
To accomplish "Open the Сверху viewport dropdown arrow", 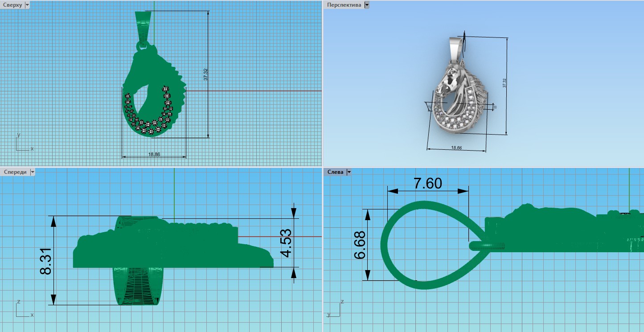I will click(27, 4).
